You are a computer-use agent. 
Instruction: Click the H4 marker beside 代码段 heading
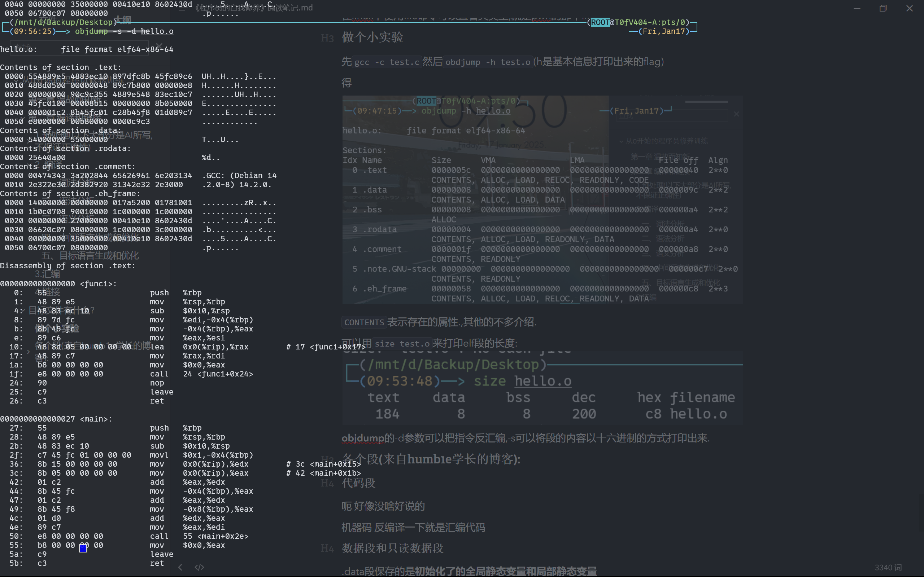click(328, 484)
